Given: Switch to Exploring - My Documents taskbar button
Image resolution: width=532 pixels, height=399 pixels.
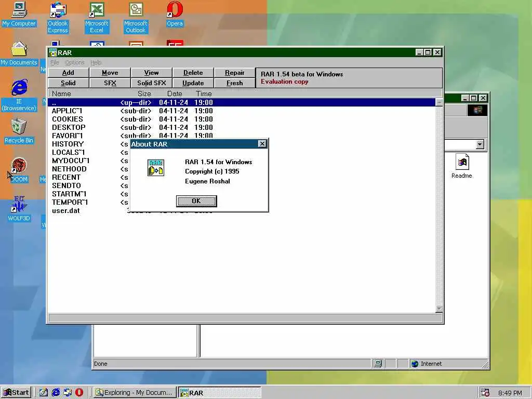Looking at the screenshot, I should pyautogui.click(x=135, y=393).
